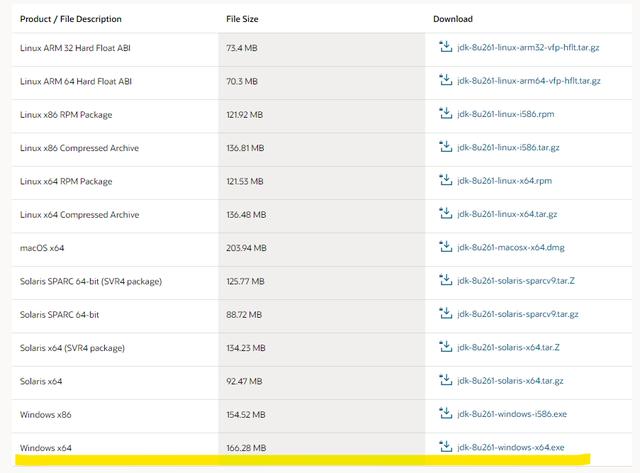Click the Solaris x64 (SVR4 package) text

(72, 348)
